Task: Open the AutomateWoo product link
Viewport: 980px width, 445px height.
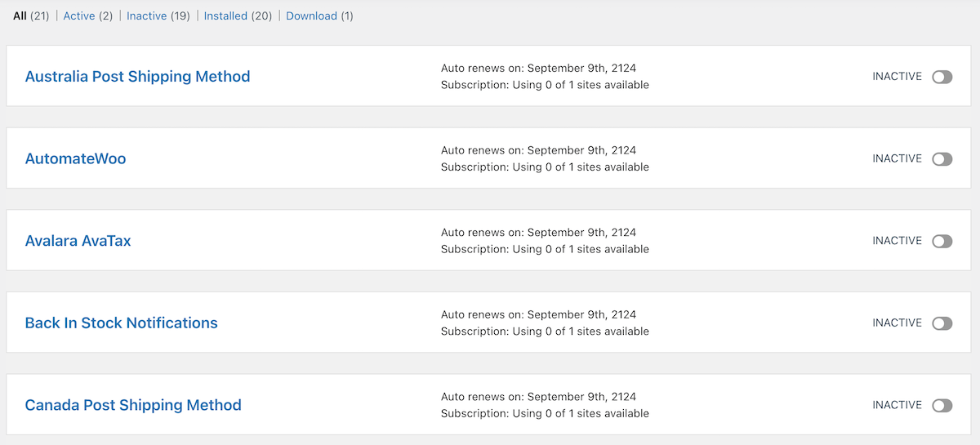Action: [x=76, y=159]
